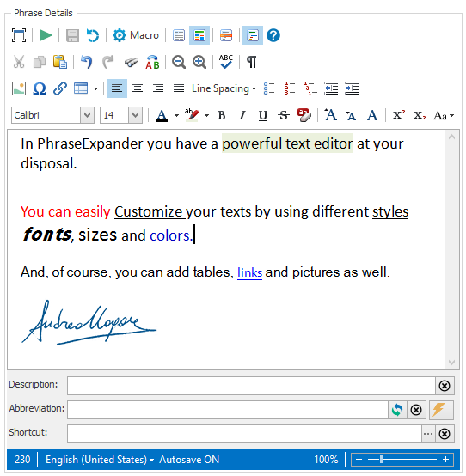
Task: Apply text highlight color marker
Action: (192, 115)
